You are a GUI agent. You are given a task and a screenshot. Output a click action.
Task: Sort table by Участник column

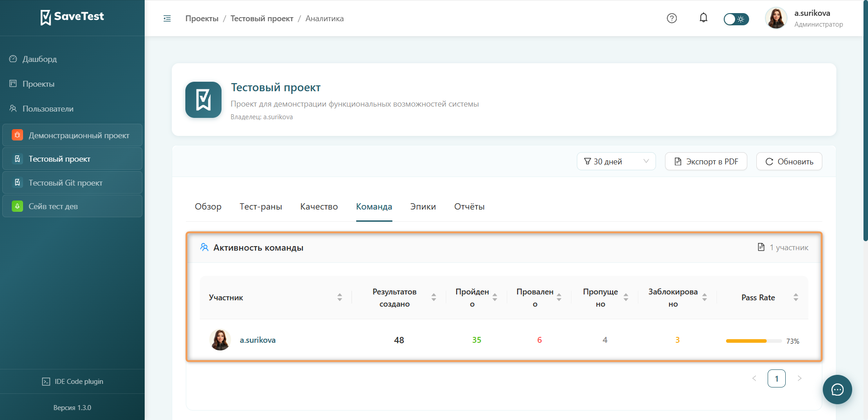pyautogui.click(x=340, y=297)
